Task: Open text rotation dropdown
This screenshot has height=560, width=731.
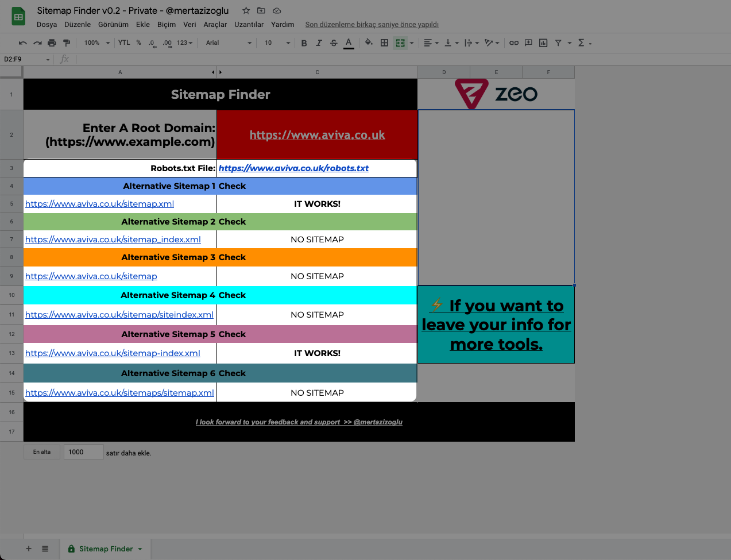Action: click(492, 43)
